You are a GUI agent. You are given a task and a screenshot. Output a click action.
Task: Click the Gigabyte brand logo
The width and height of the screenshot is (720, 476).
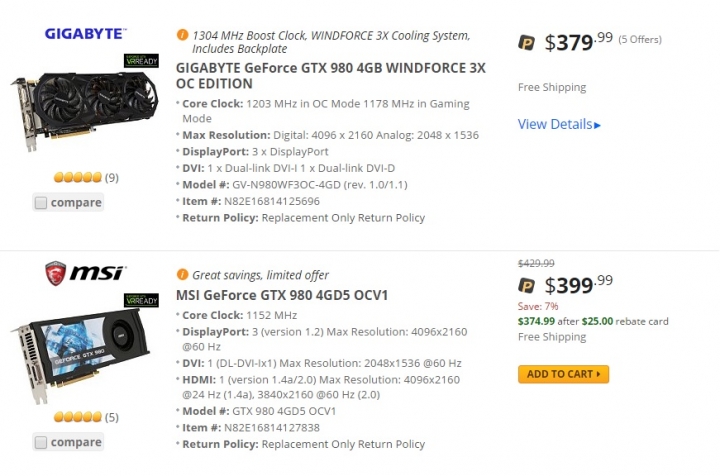pyautogui.click(x=85, y=34)
